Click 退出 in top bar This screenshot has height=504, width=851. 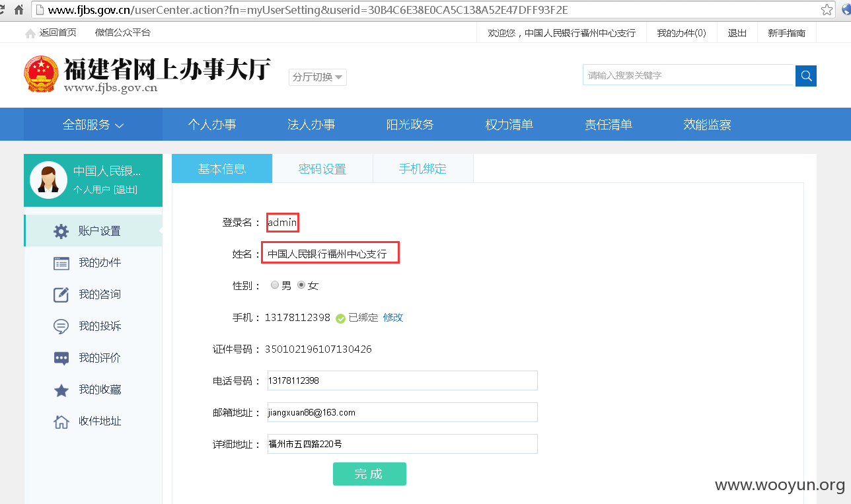coord(737,33)
